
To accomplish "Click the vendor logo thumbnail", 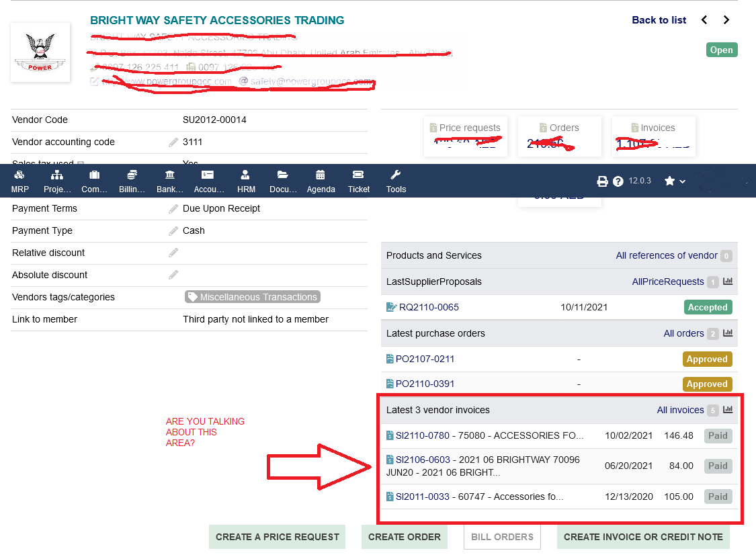I will pos(40,52).
